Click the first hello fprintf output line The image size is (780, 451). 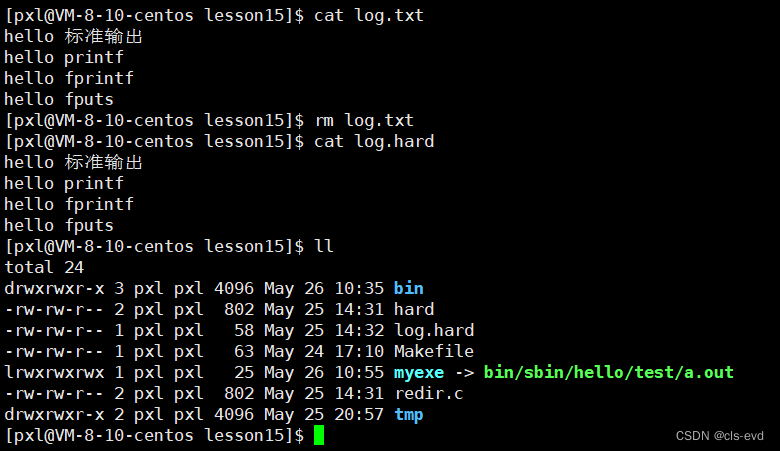[x=69, y=78]
